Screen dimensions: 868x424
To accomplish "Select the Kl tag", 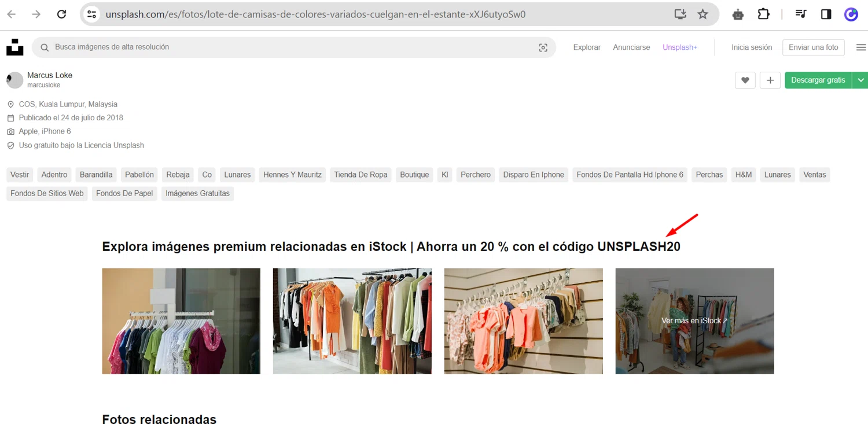I will pyautogui.click(x=445, y=175).
